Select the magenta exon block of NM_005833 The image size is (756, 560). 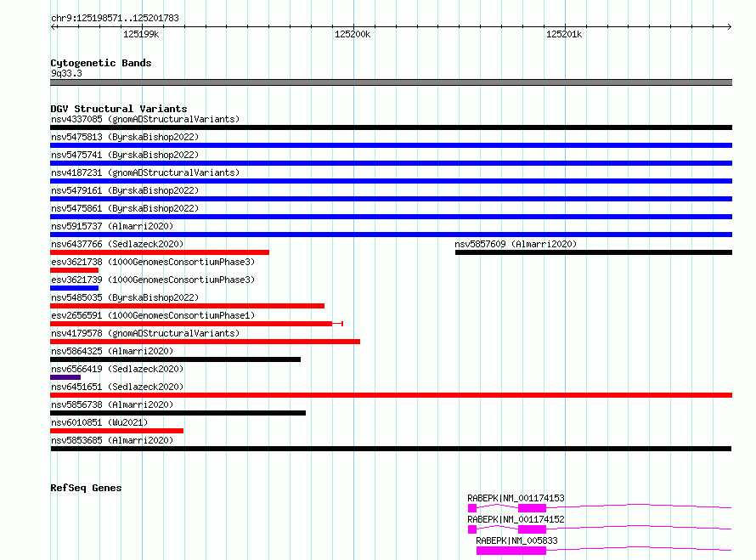point(511,551)
